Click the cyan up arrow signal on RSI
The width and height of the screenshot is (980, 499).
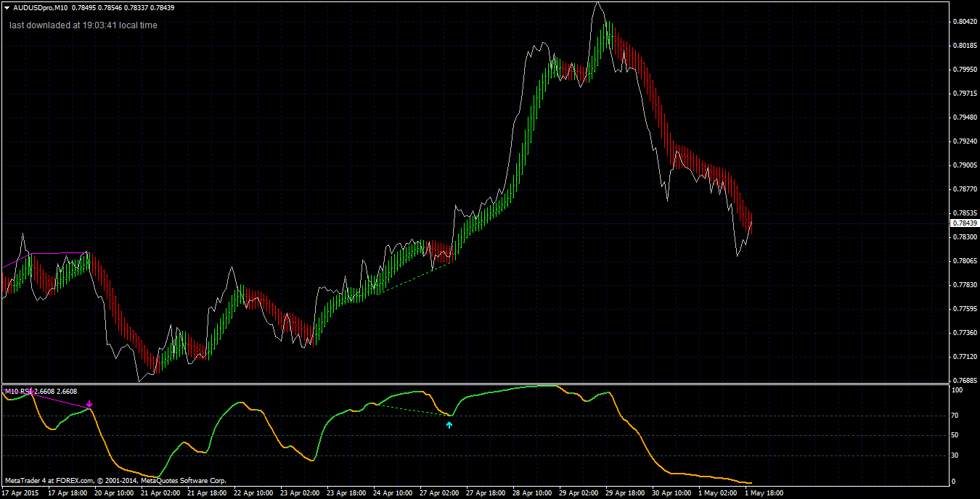pyautogui.click(x=449, y=425)
